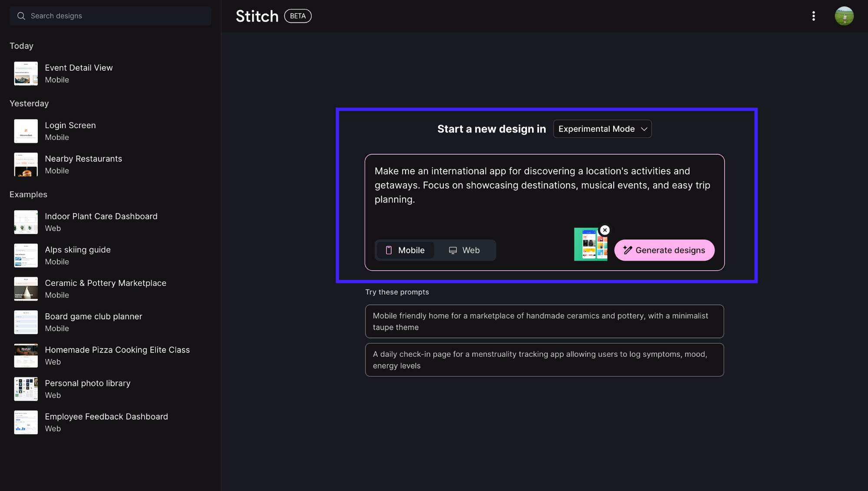Click the attached reference image thumbnail
This screenshot has width=868, height=491.
tap(590, 246)
